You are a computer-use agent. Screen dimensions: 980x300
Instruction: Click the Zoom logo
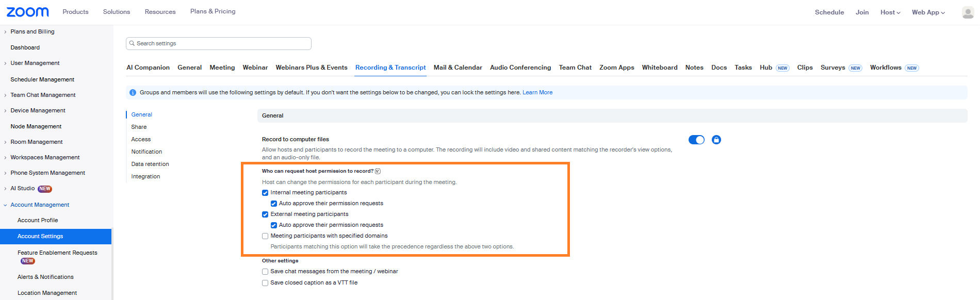click(x=27, y=12)
